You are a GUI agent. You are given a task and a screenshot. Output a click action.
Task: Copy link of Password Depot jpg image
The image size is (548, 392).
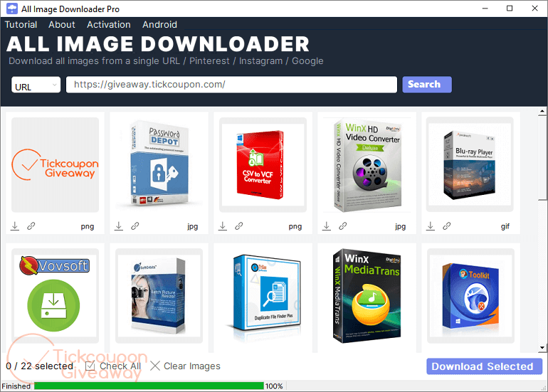pos(135,226)
